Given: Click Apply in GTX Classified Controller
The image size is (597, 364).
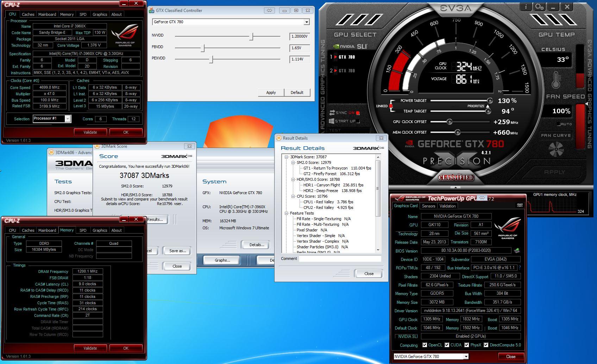Looking at the screenshot, I should click(271, 92).
